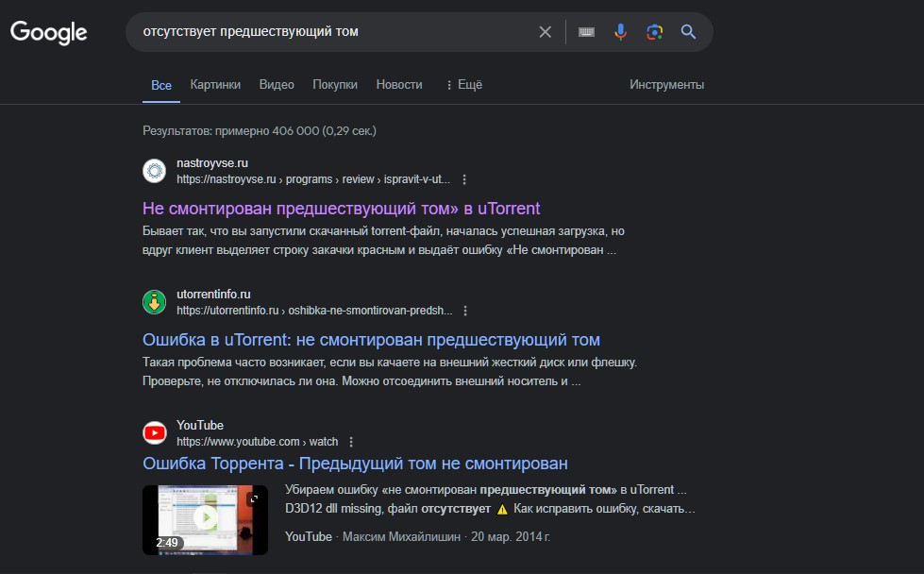Click the utorrentinfo.ru site favicon

pos(154,302)
